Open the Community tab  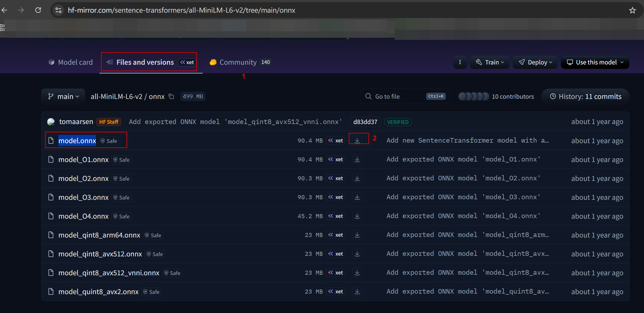pyautogui.click(x=238, y=62)
